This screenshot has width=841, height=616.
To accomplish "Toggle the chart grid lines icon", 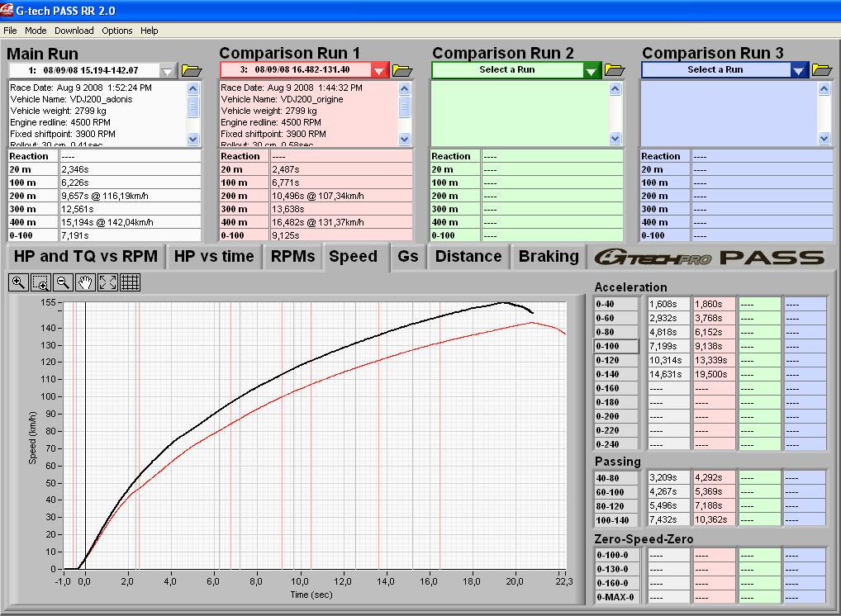I will click(x=130, y=282).
